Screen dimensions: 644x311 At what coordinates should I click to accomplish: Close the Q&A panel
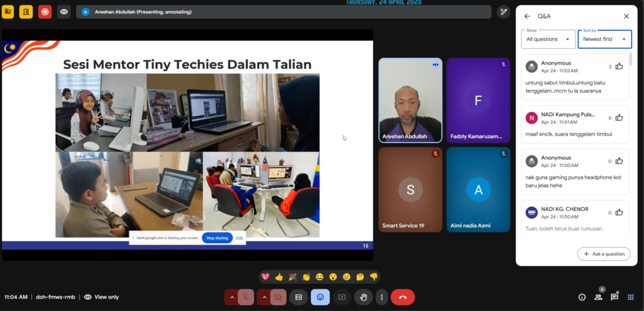(x=626, y=16)
